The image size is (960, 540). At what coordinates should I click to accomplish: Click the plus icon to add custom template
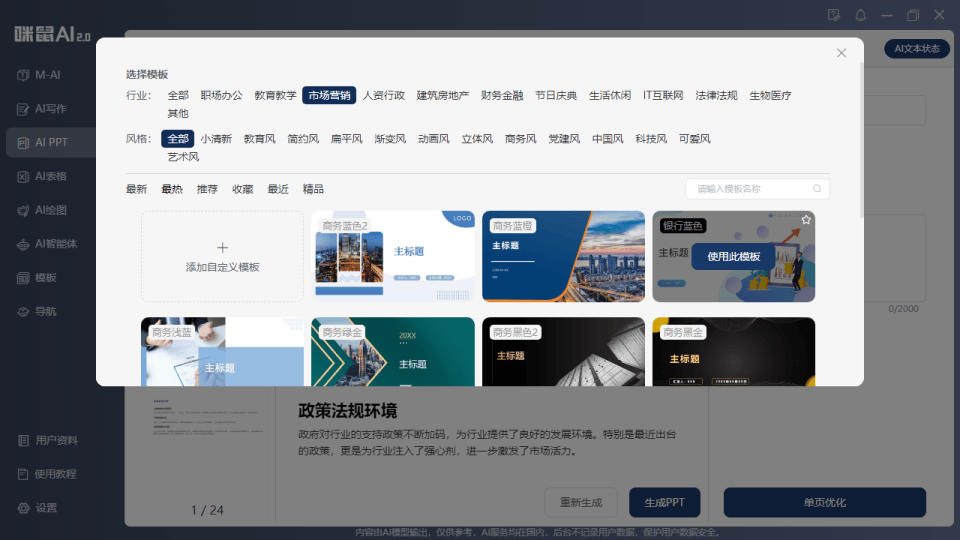click(222, 247)
